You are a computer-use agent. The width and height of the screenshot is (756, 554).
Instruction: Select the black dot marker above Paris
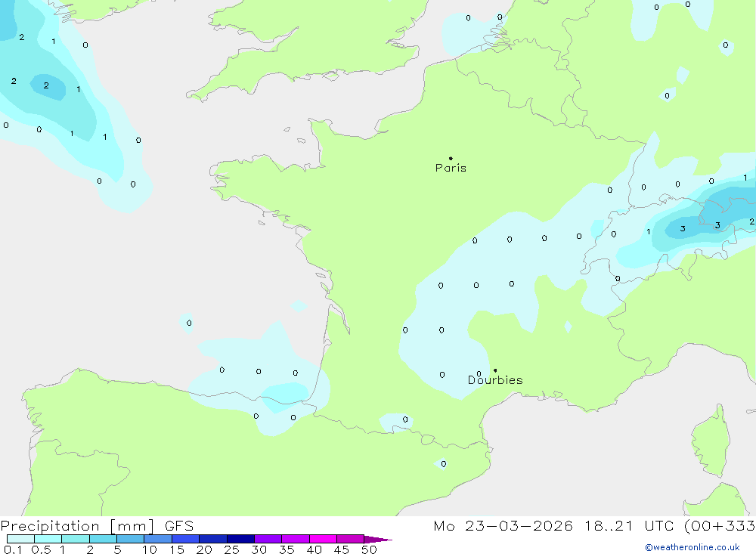(x=451, y=158)
